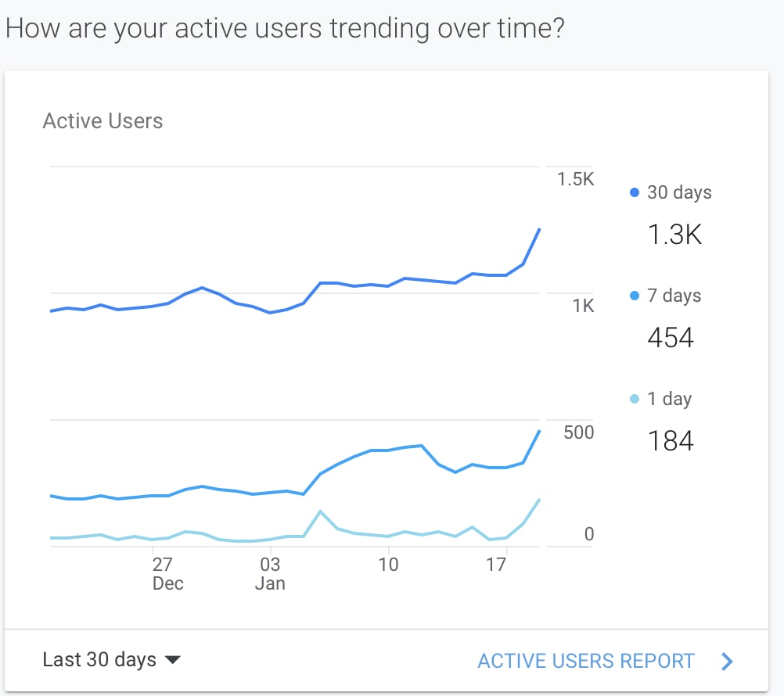Click the 1.3K value for 30 days
The height and width of the screenshot is (696, 784).
pyautogui.click(x=674, y=234)
